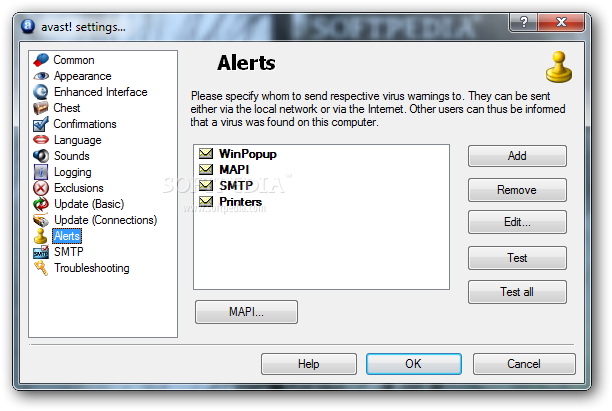Go to Appearance settings
Image resolution: width=612 pixels, height=411 pixels.
(x=82, y=76)
